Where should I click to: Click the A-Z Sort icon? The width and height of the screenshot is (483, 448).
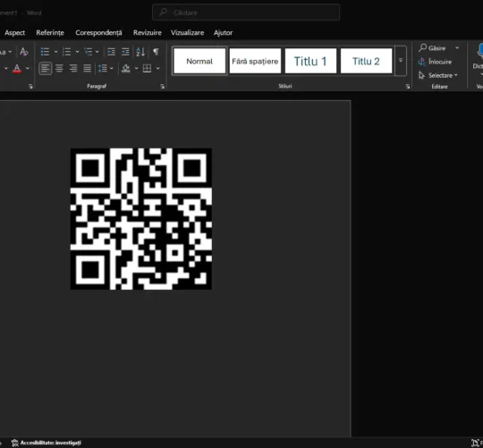[140, 52]
